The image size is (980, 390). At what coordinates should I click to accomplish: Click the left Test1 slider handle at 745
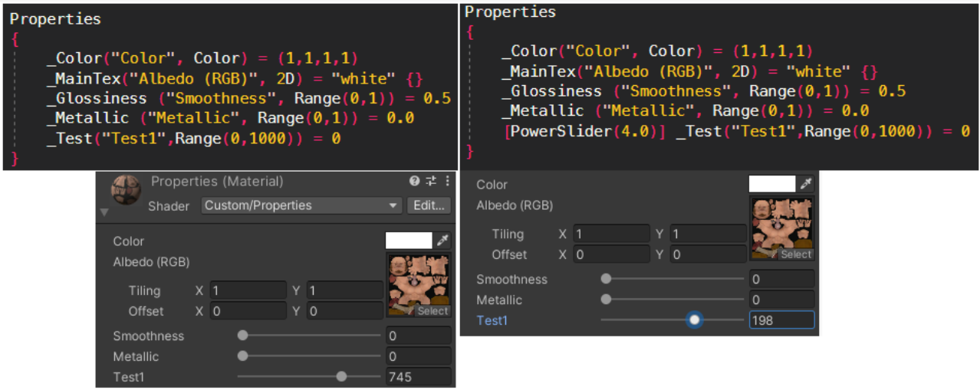342,376
